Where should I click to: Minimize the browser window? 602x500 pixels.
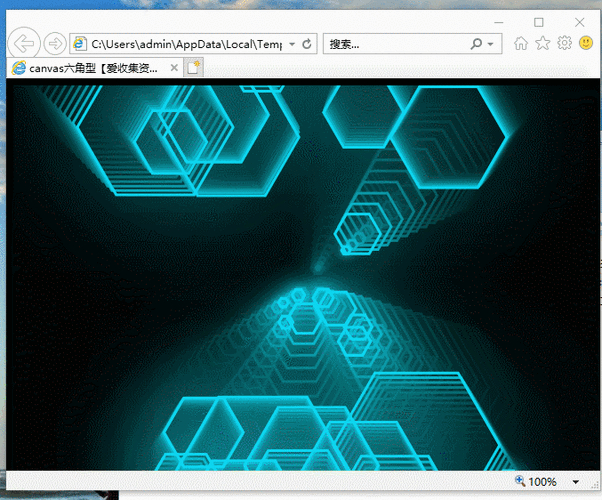pyautogui.click(x=498, y=22)
